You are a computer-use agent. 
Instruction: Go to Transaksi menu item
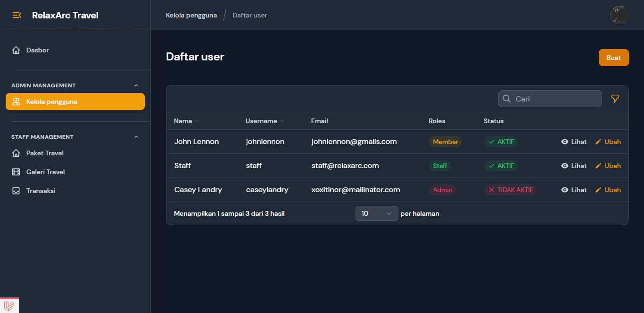[41, 191]
